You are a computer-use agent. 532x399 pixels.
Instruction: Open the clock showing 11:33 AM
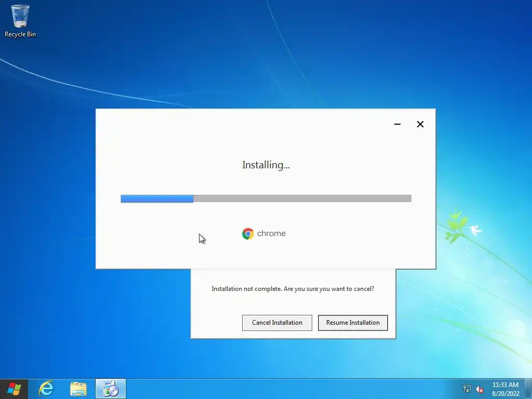506,389
